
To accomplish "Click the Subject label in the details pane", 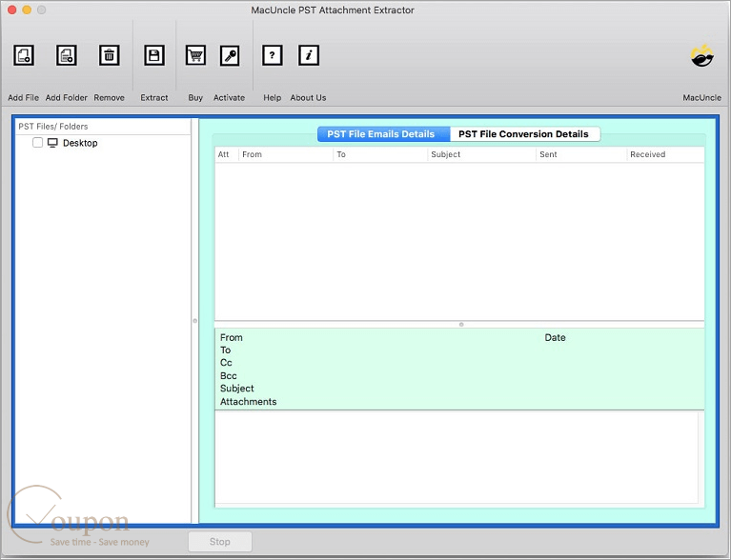I will coord(236,388).
